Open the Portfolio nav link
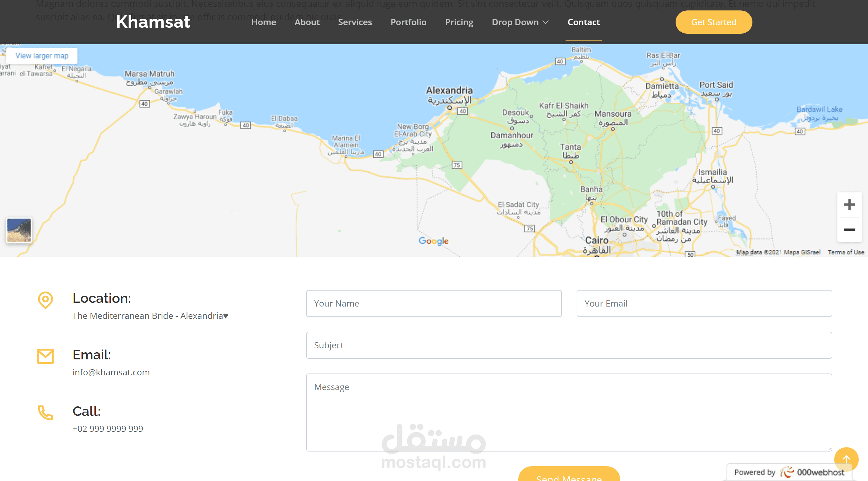868x481 pixels. tap(408, 22)
